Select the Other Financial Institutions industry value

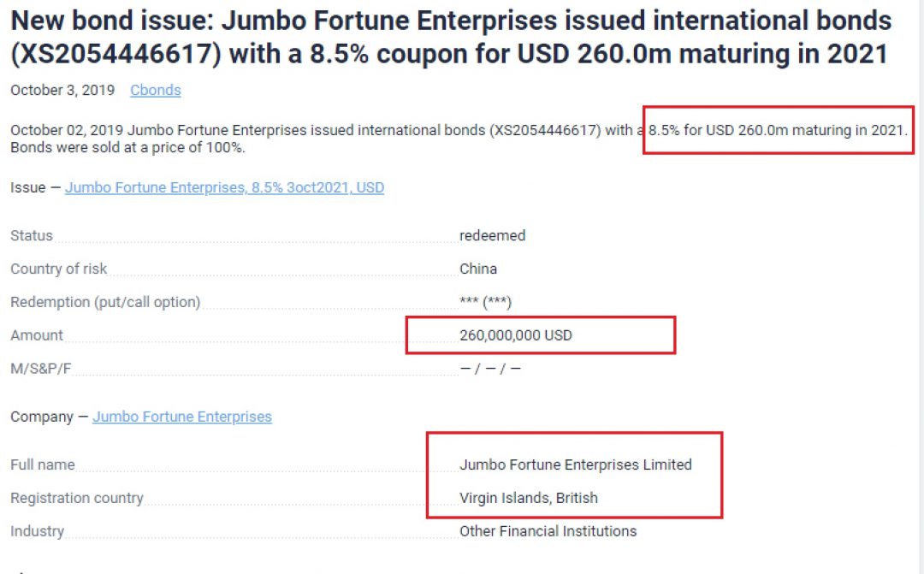click(x=548, y=531)
